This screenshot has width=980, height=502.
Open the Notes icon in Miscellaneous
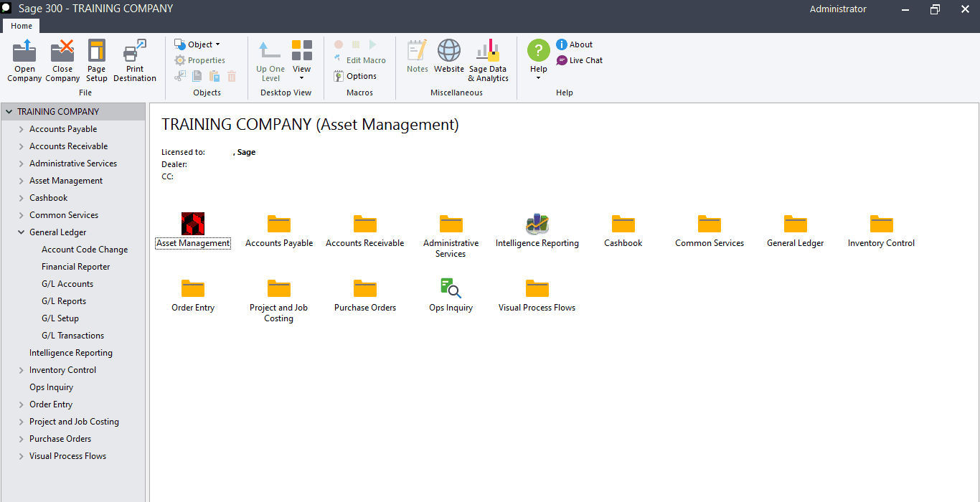tap(417, 51)
